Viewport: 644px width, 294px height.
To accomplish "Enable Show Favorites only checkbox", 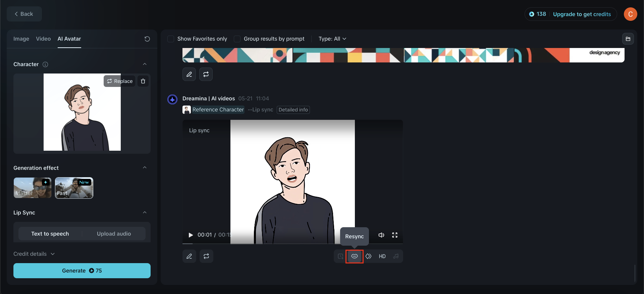I will point(171,39).
